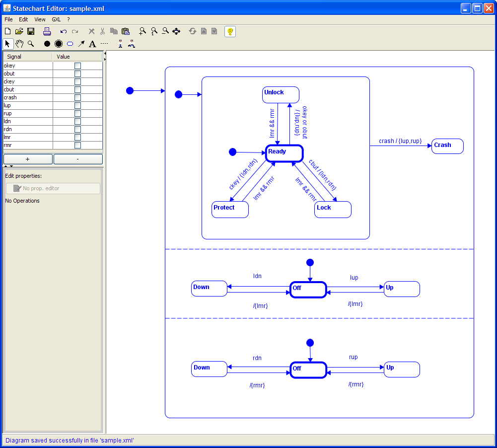497x448 pixels.
Task: Toggle the rmr signal checkbox
Action: (x=77, y=145)
